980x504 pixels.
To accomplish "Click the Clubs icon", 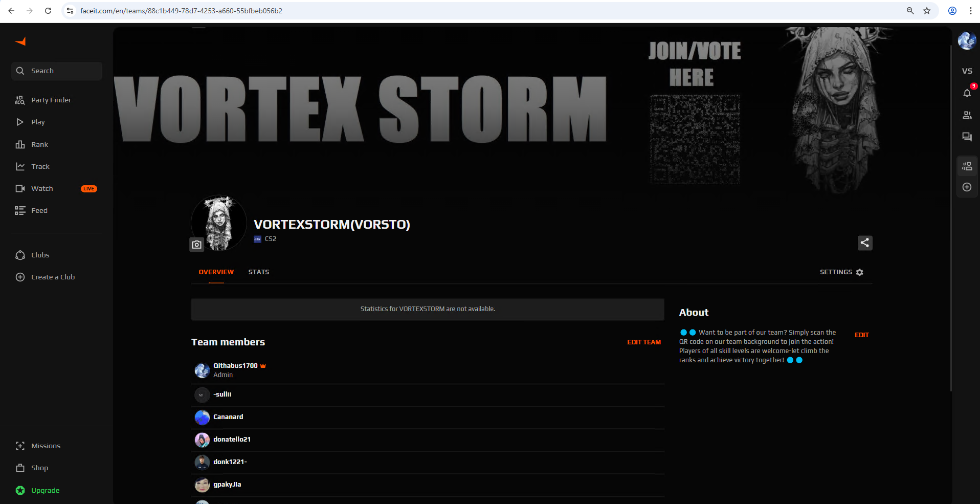I will tap(20, 255).
